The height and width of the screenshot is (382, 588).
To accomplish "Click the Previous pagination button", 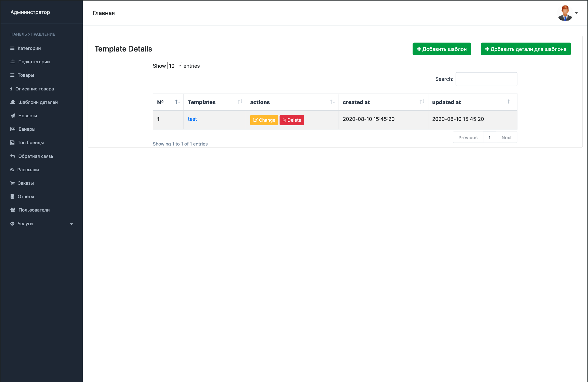I will pyautogui.click(x=468, y=138).
